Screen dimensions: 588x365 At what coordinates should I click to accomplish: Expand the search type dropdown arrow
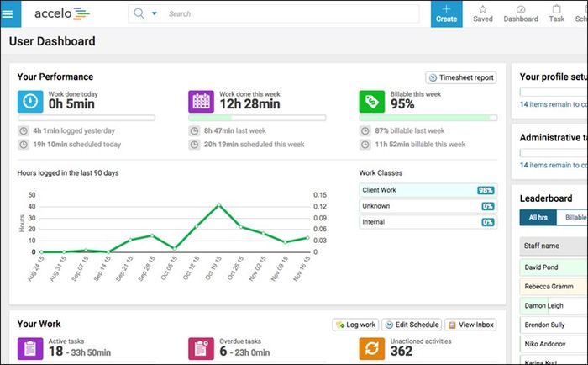pos(154,14)
